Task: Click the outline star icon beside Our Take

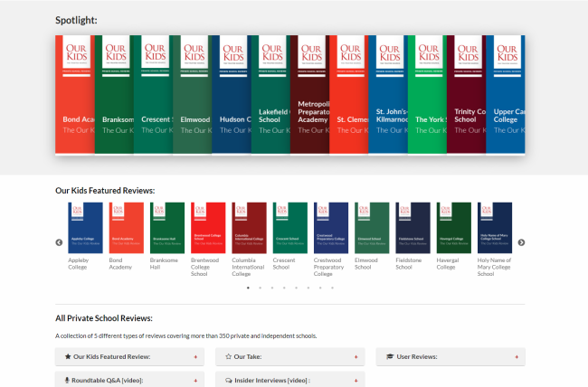Action: pos(228,356)
